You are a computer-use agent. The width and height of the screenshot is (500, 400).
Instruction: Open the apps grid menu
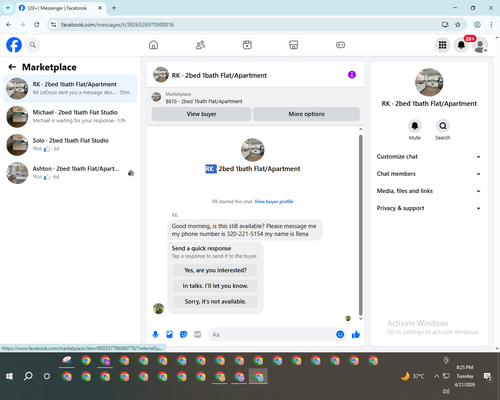click(442, 45)
